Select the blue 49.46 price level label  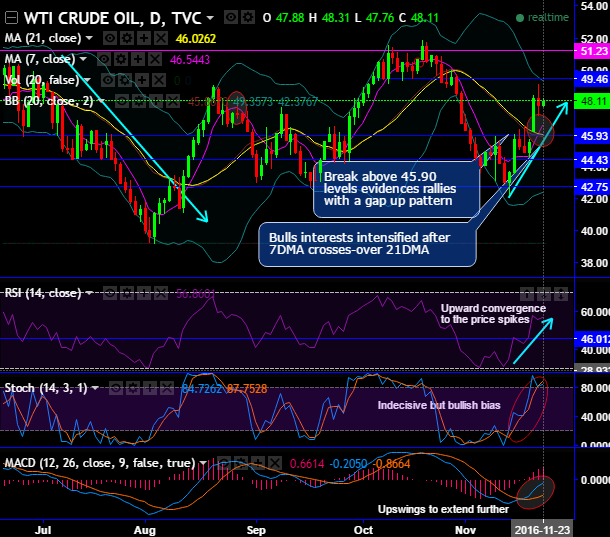[x=592, y=79]
